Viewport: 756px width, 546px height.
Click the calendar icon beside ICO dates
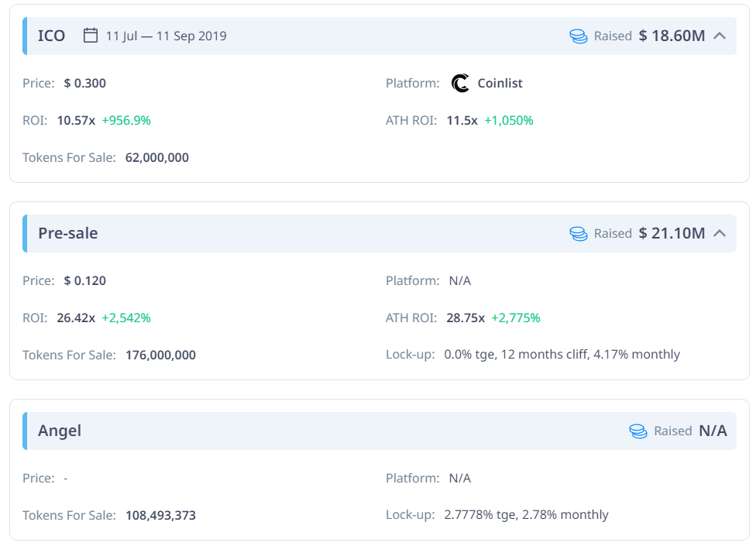(90, 35)
